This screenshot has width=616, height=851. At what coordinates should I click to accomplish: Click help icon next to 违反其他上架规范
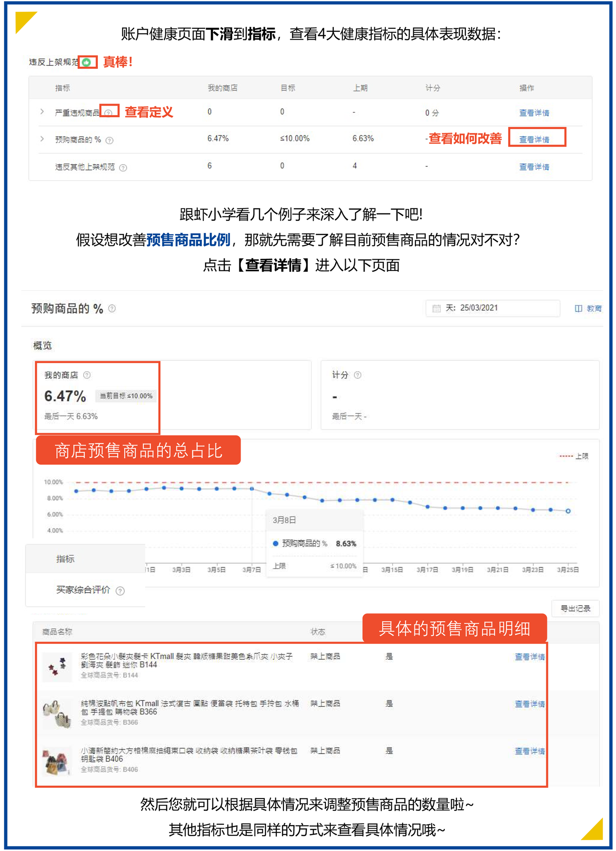[123, 168]
